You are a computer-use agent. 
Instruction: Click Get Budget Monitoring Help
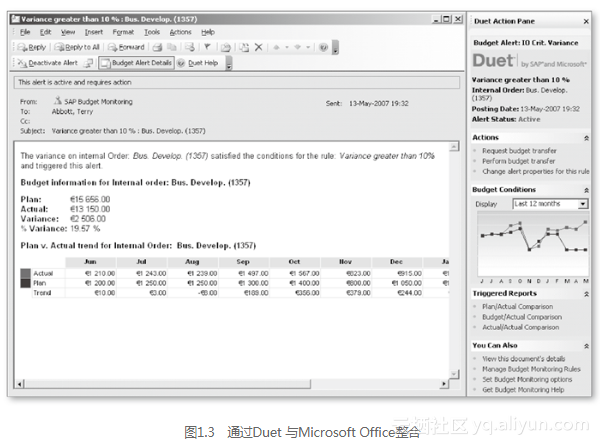point(523,390)
